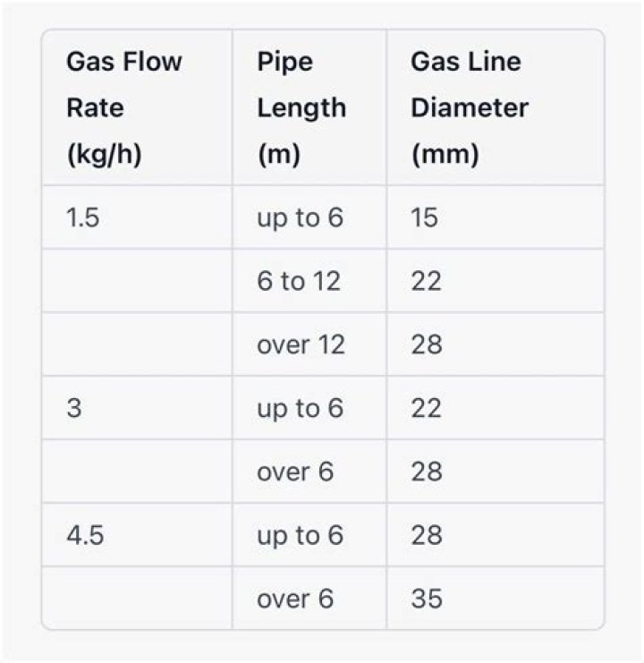Click the 4.5 gas flow rate cell

[x=82, y=535]
